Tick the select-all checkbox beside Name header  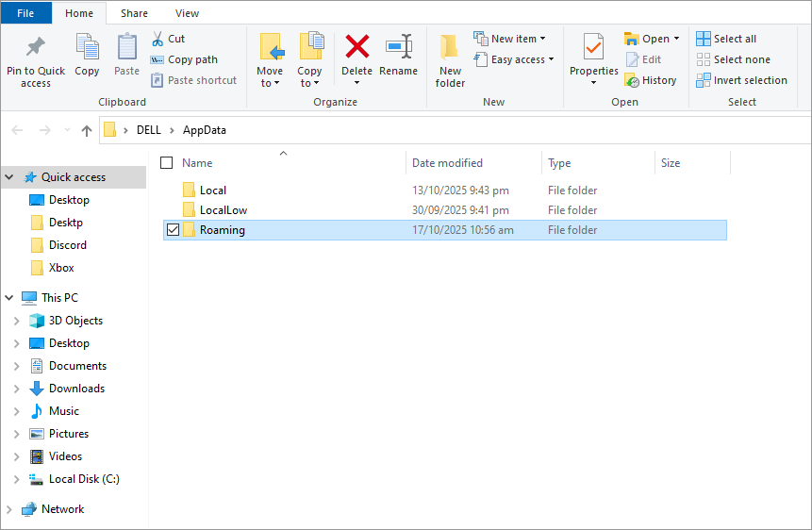click(166, 163)
